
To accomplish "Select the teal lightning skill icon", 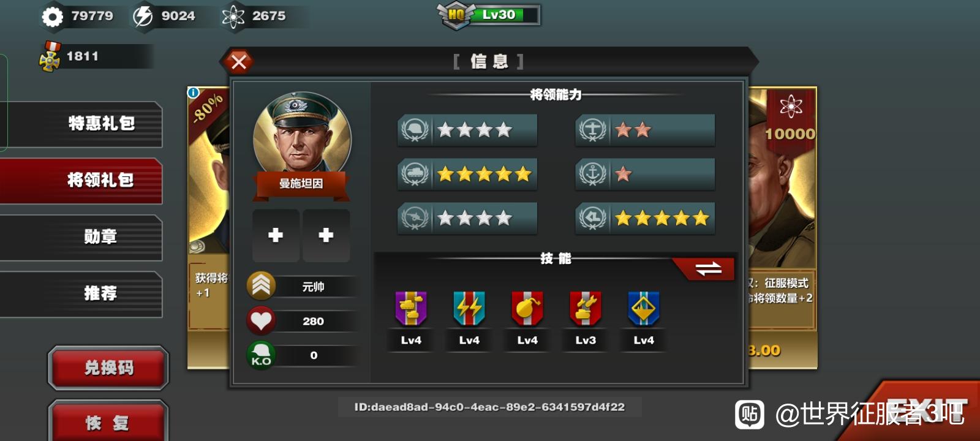I will 469,308.
